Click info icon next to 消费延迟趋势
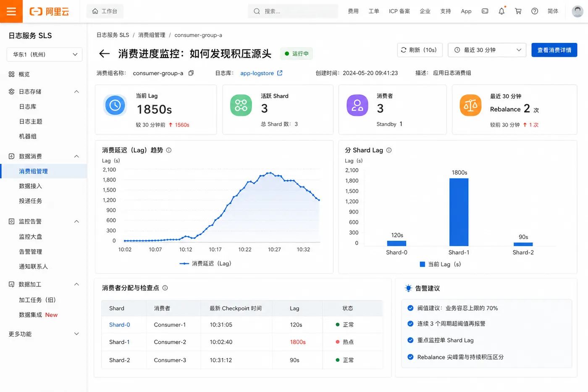 (x=169, y=150)
